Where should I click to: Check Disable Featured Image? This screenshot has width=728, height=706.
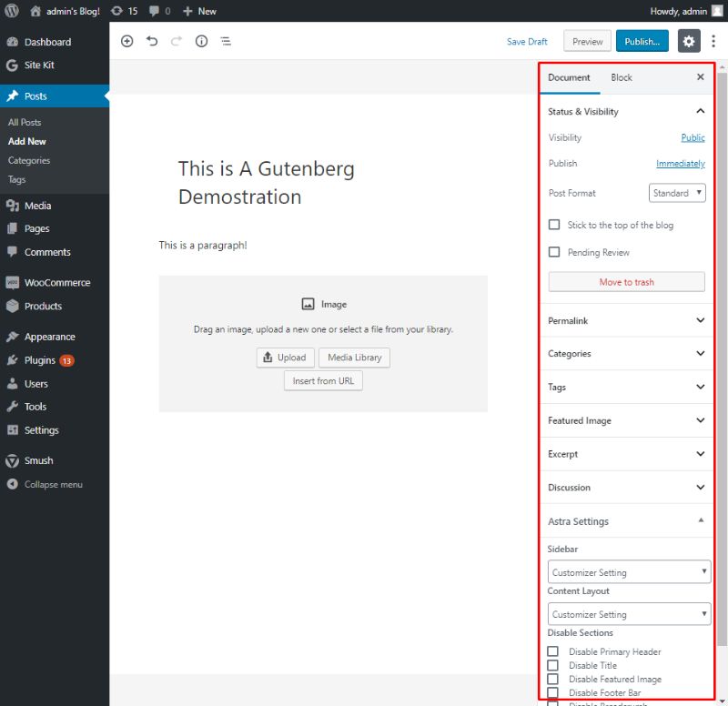552,679
